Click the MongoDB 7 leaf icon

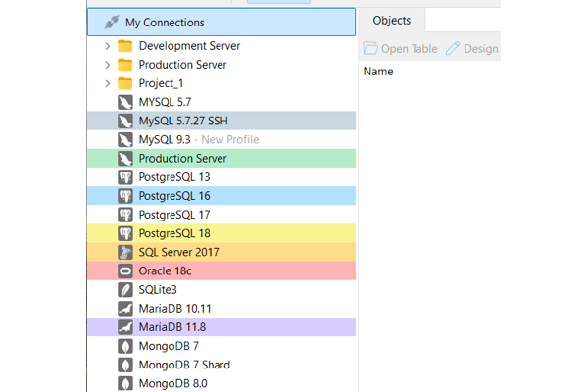tap(125, 346)
